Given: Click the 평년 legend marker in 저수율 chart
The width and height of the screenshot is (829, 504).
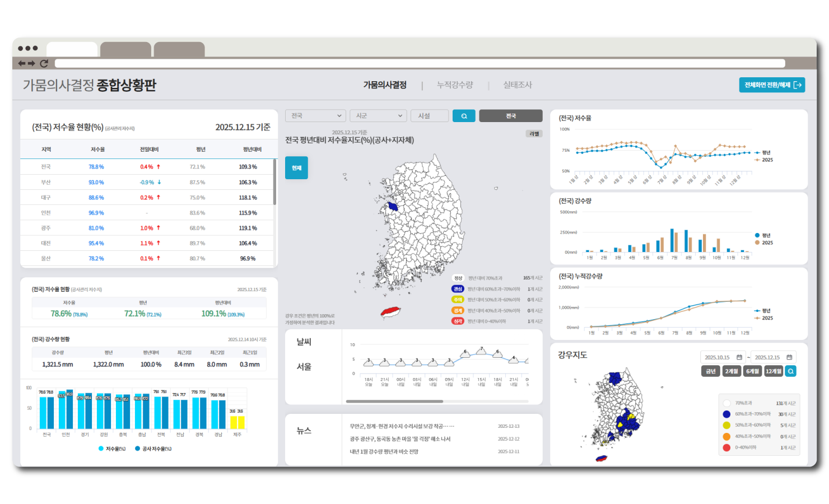Looking at the screenshot, I should (x=757, y=153).
